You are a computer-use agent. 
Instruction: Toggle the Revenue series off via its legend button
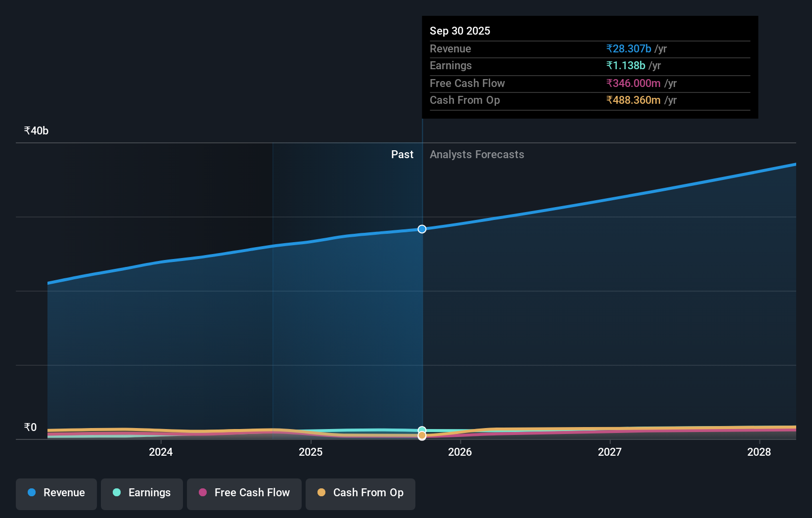click(56, 494)
